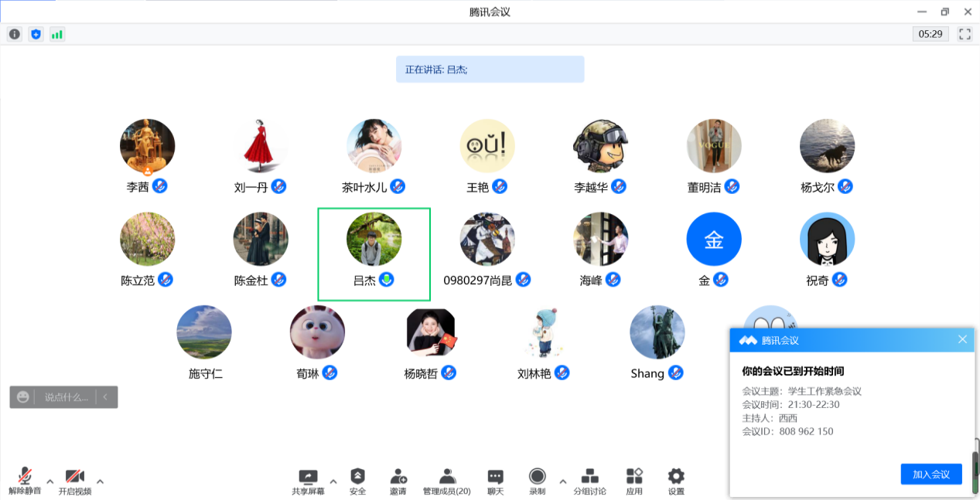Unmute microphone with 解除静音
Viewport: 980px width, 500px height.
click(x=25, y=481)
